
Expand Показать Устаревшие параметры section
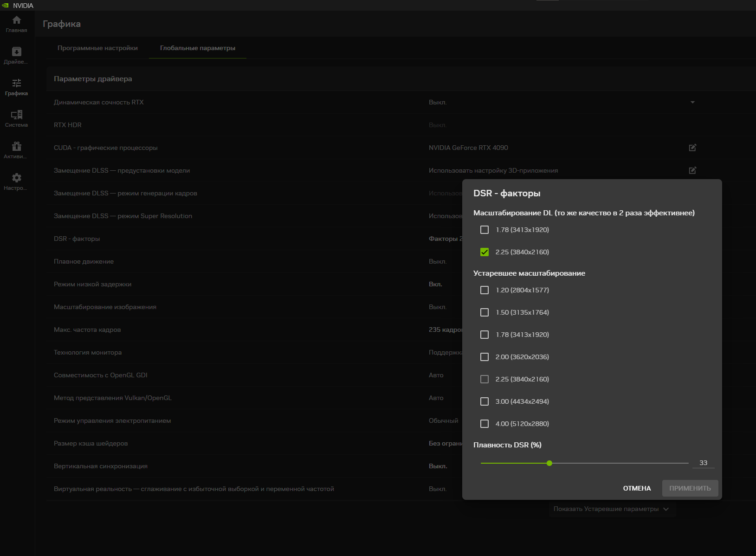pos(611,509)
